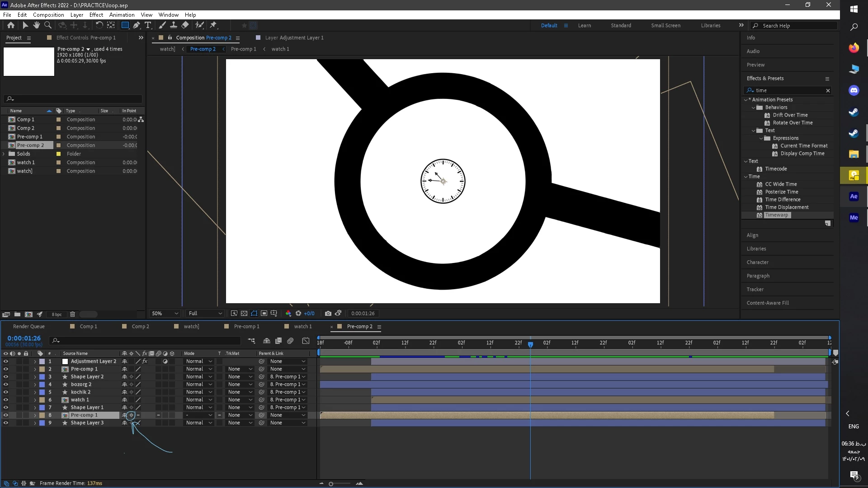The height and width of the screenshot is (488, 868).
Task: Click the current timecode 0:00:01:26 display
Action: [x=24, y=338]
